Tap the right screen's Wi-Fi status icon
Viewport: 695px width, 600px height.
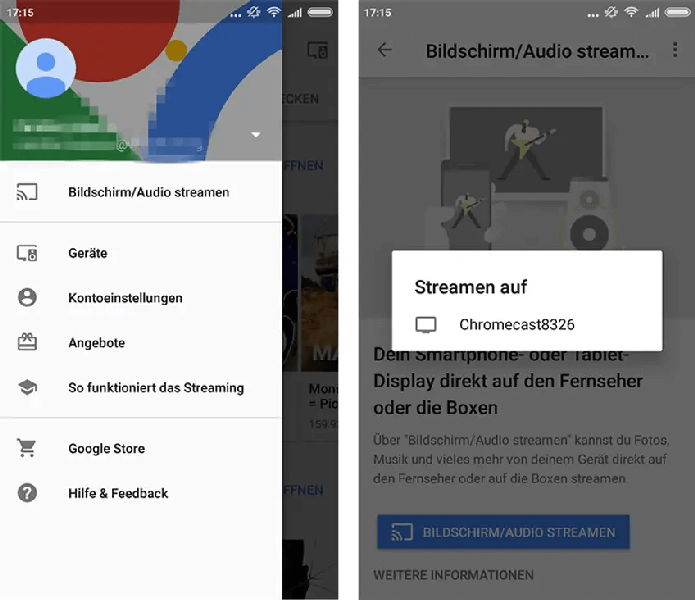[x=631, y=12]
